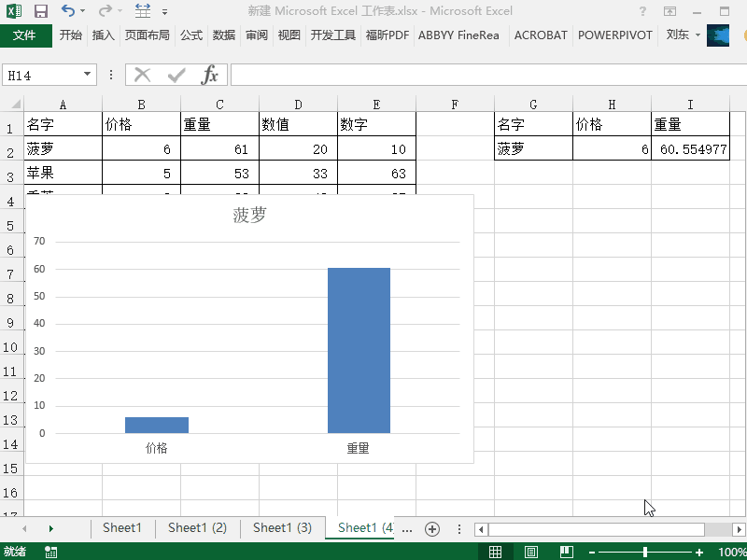Open the 插入 ribbon tab
The image size is (747, 560).
pos(103,35)
